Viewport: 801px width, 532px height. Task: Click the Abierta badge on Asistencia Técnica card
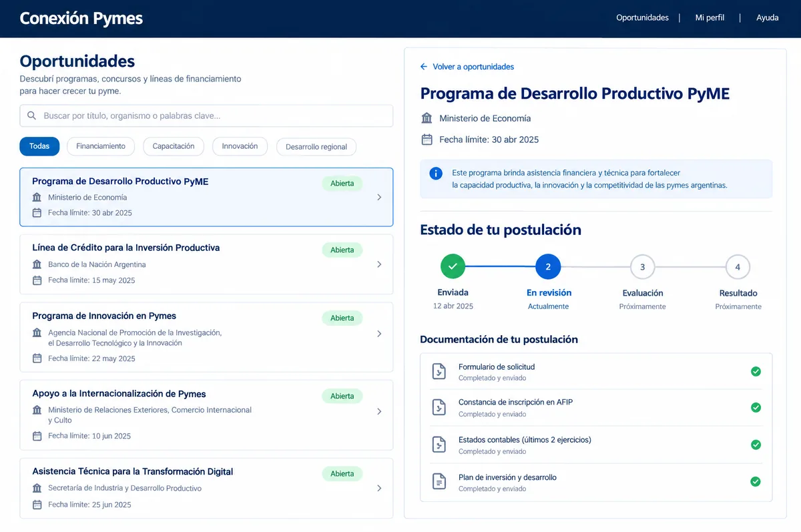pos(342,473)
